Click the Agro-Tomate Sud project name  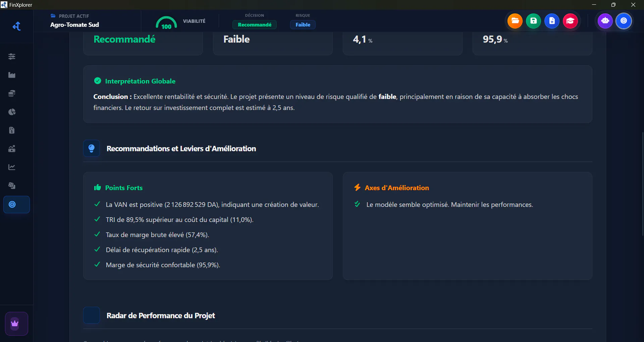click(74, 25)
